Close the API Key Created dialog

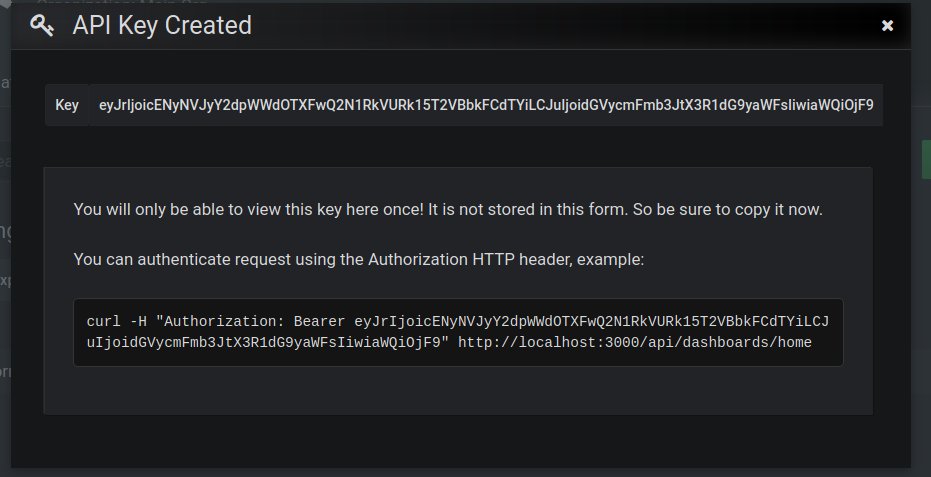click(887, 26)
